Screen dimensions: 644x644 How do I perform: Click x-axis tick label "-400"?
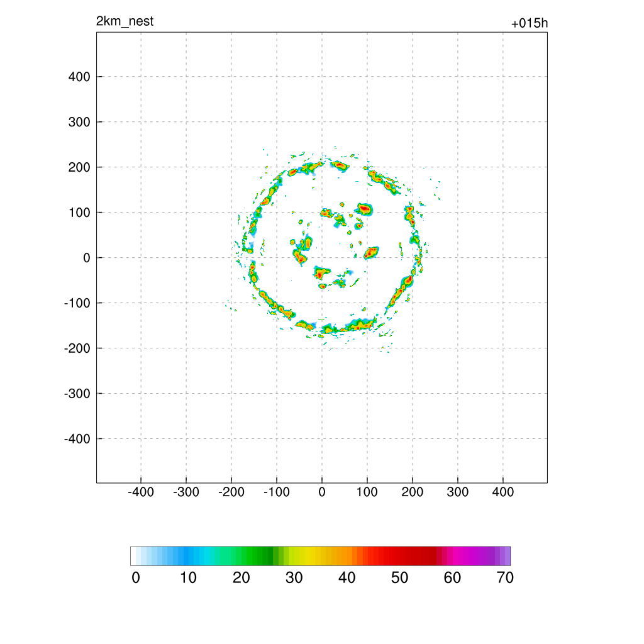tap(141, 492)
